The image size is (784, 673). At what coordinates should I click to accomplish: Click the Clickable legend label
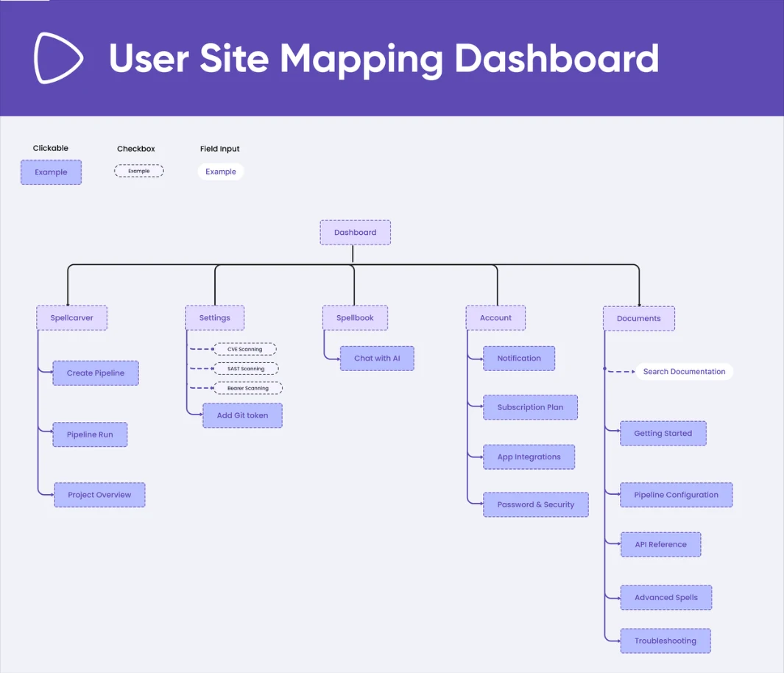(x=51, y=148)
